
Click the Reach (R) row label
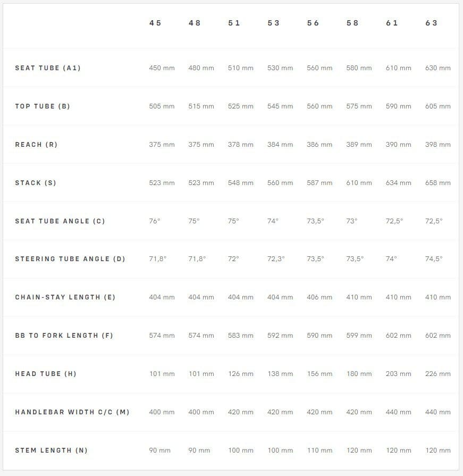point(36,145)
